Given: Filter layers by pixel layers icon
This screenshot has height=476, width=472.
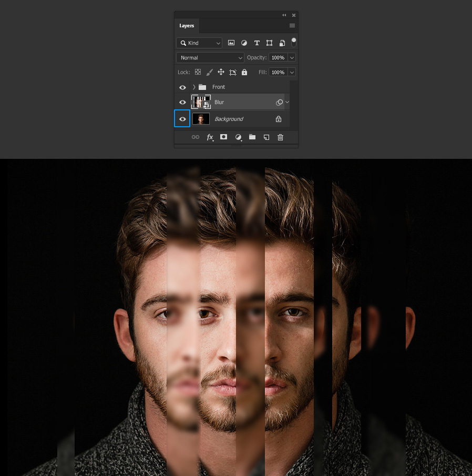Looking at the screenshot, I should coord(231,43).
